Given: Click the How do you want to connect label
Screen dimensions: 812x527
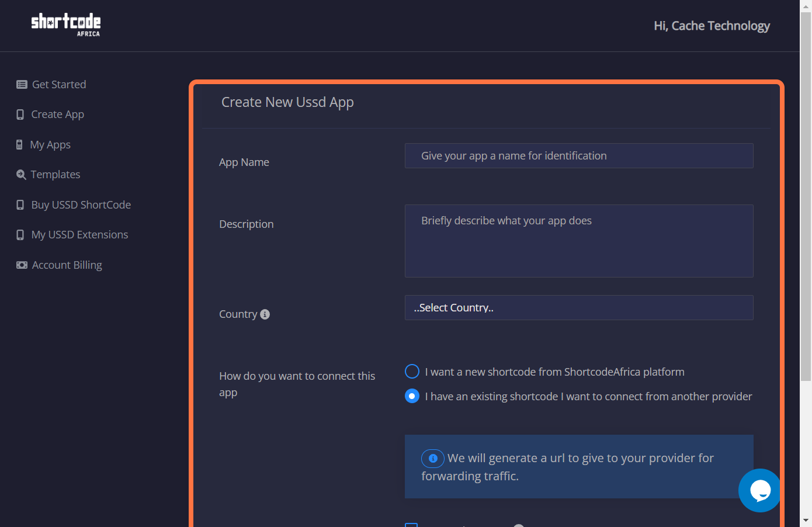Looking at the screenshot, I should (297, 384).
